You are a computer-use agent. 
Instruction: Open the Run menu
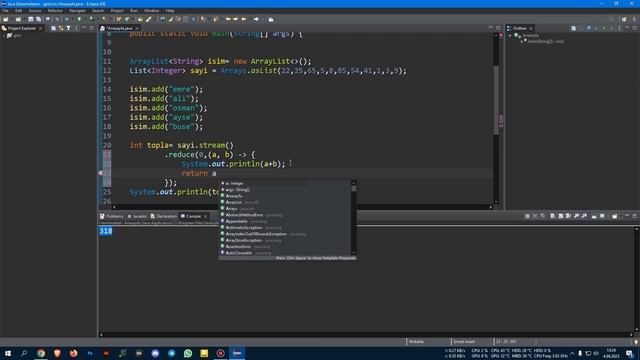(134, 11)
